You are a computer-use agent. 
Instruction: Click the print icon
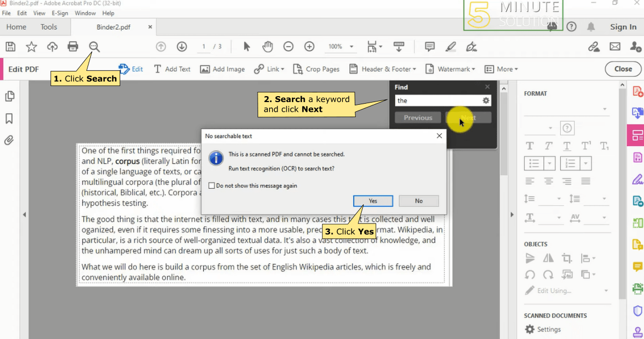(x=73, y=47)
